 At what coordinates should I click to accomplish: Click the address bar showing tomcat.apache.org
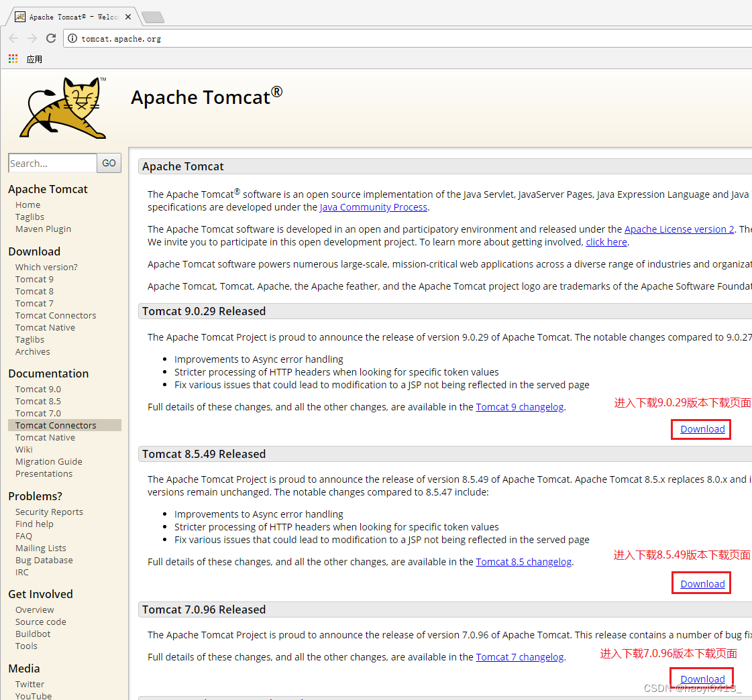pyautogui.click(x=121, y=38)
